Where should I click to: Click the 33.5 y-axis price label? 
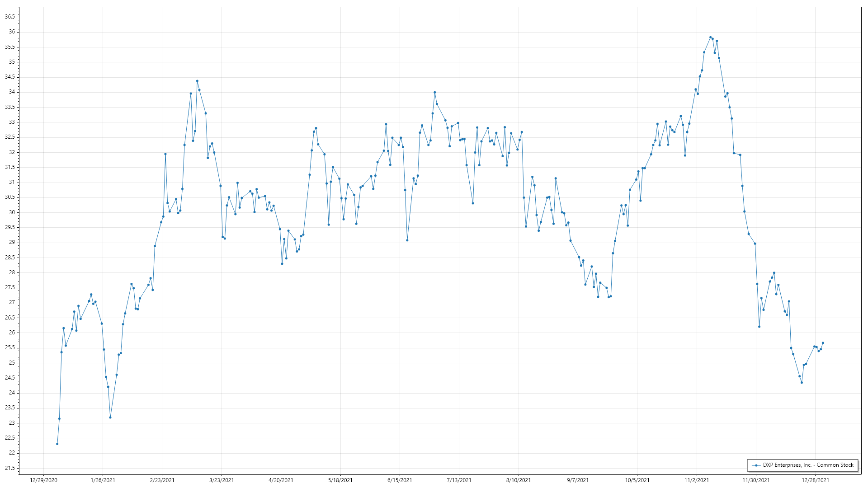coord(10,107)
